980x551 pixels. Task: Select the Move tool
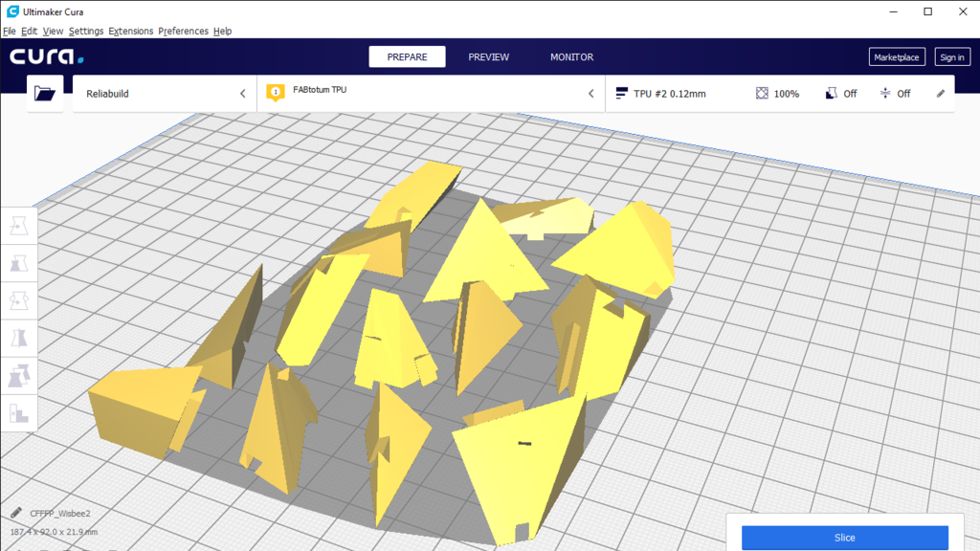[x=19, y=225]
